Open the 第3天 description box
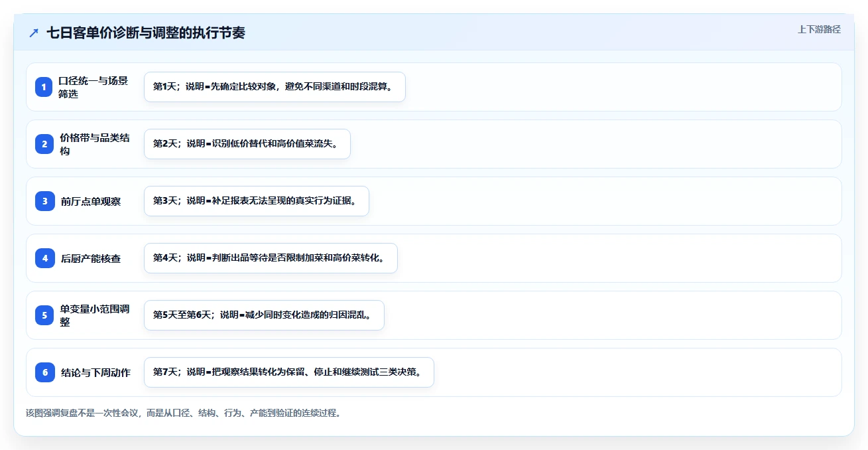 point(256,201)
